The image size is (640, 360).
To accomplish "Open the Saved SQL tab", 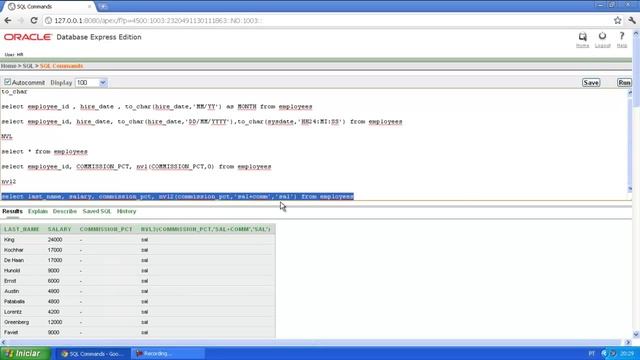I will (x=97, y=211).
